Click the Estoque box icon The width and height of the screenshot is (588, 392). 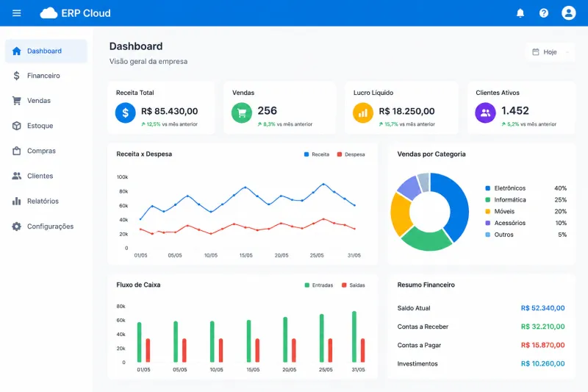click(x=16, y=126)
